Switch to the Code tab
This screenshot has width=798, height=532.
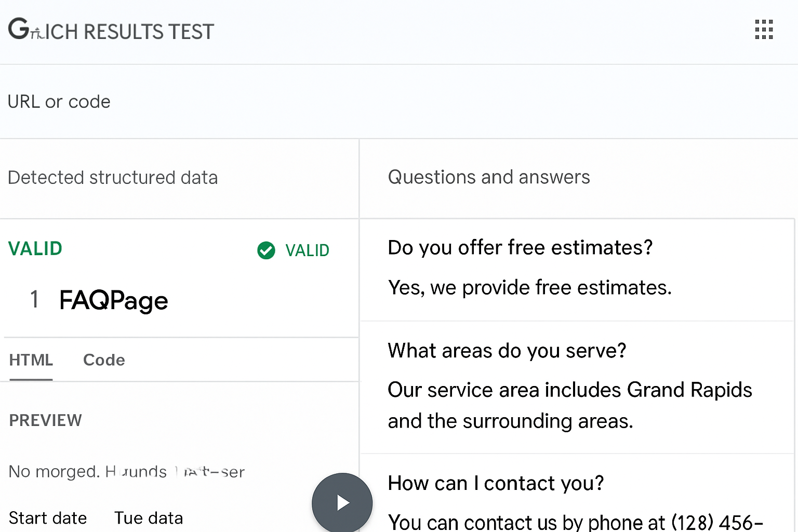pos(104,360)
